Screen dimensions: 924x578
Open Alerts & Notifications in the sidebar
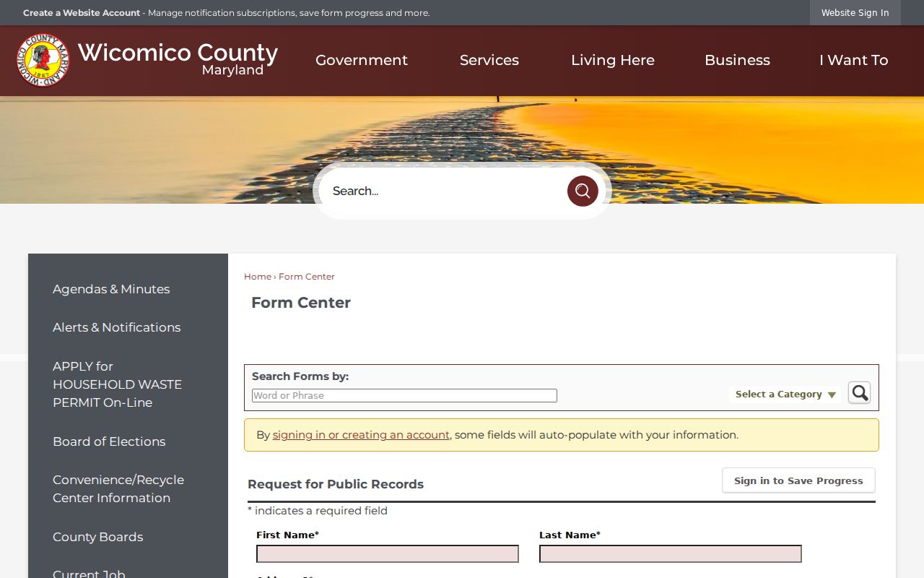(117, 327)
